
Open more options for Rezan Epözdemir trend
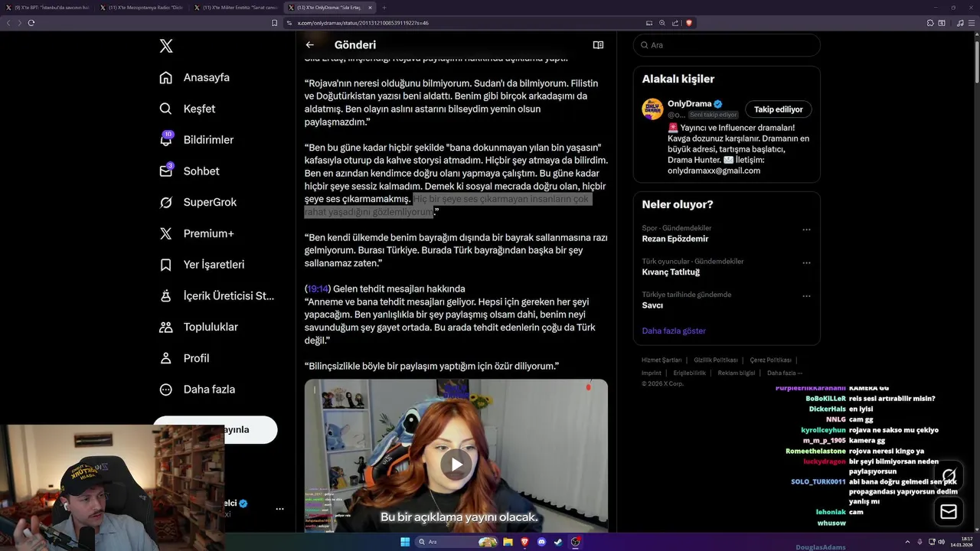(806, 230)
